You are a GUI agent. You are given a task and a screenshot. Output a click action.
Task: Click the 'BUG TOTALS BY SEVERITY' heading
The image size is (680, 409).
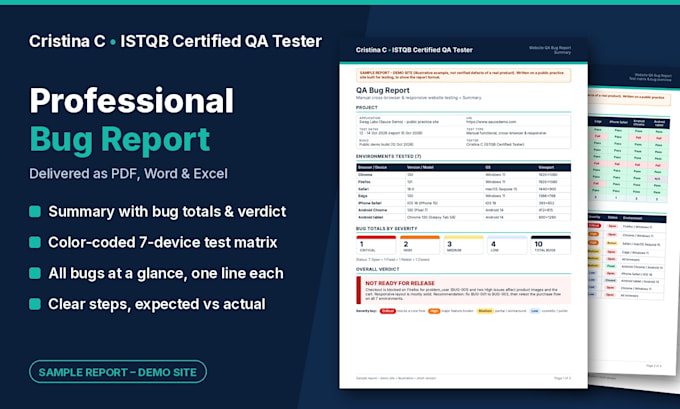point(386,228)
